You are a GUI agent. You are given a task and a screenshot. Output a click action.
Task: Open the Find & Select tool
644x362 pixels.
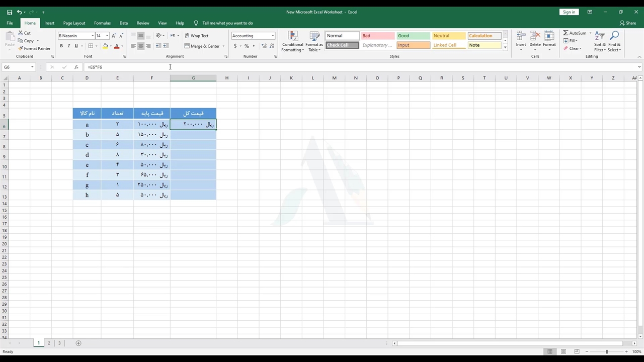click(x=614, y=41)
